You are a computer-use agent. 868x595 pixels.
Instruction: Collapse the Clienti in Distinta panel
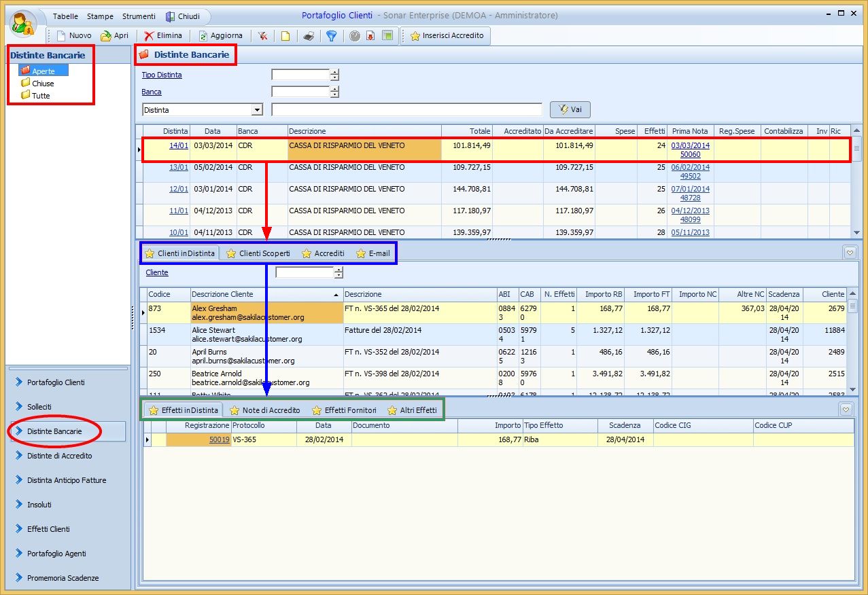tap(850, 253)
